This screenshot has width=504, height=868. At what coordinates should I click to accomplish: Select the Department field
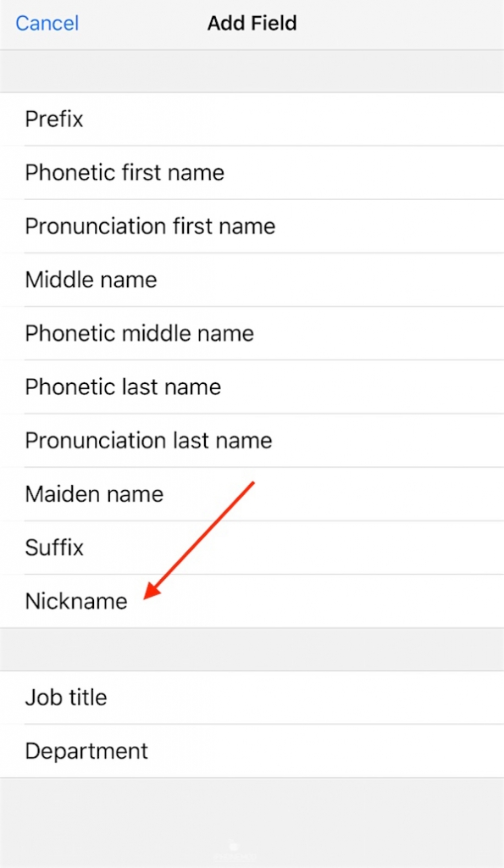coord(252,751)
